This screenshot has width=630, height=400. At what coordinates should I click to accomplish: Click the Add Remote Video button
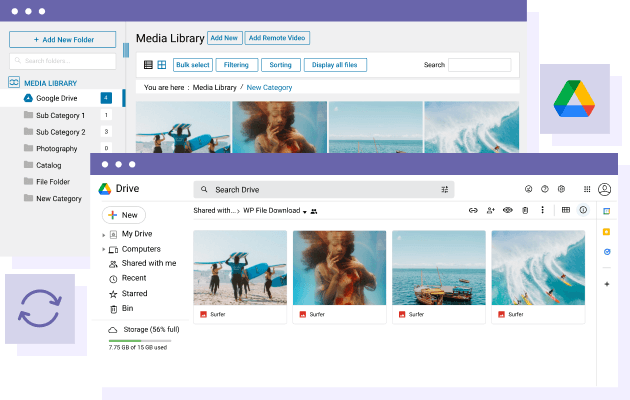pyautogui.click(x=277, y=38)
